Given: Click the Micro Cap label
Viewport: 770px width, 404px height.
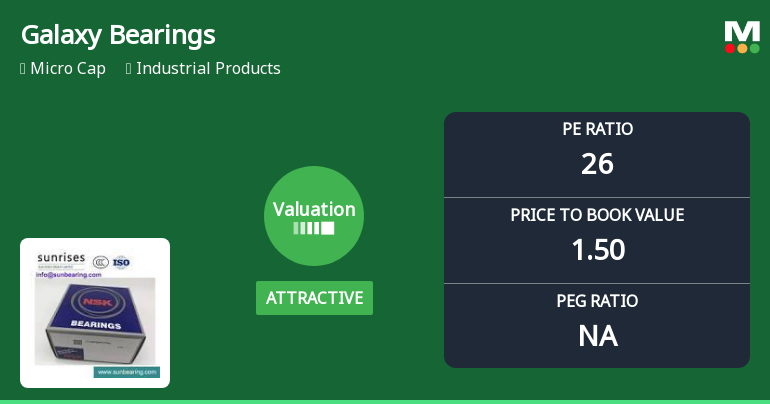Looking at the screenshot, I should [x=68, y=69].
